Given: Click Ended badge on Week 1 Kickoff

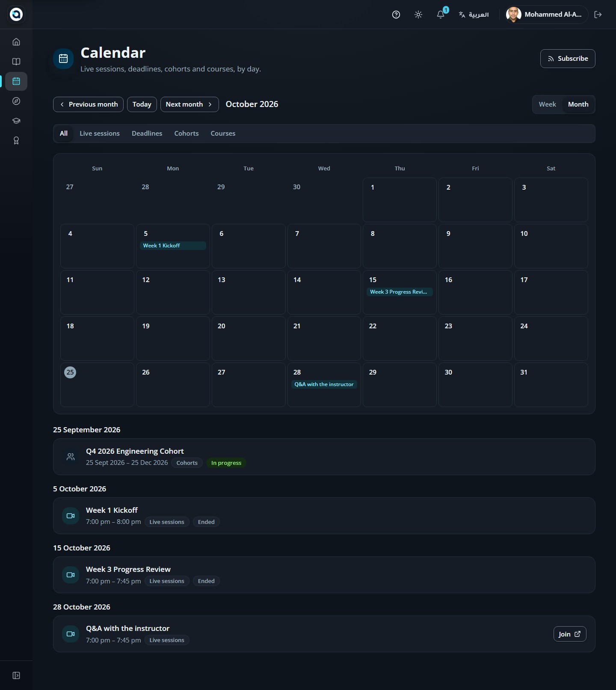Looking at the screenshot, I should [206, 522].
